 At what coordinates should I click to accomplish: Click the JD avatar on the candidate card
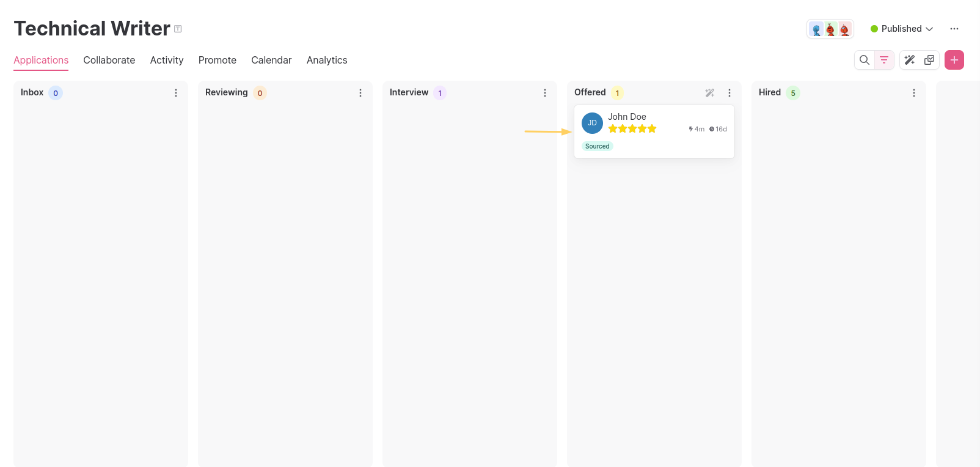pos(592,123)
